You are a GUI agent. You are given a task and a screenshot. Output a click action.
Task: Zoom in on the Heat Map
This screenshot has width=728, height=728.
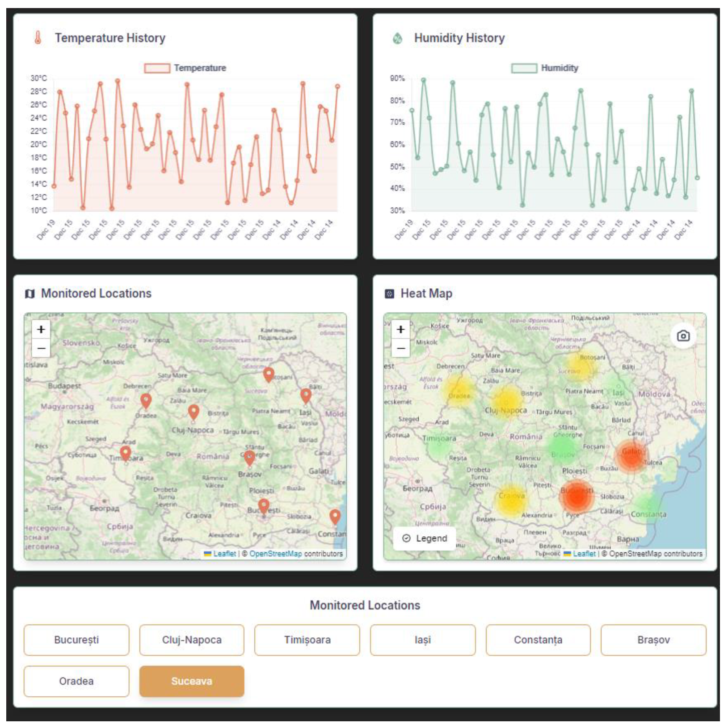tap(400, 329)
